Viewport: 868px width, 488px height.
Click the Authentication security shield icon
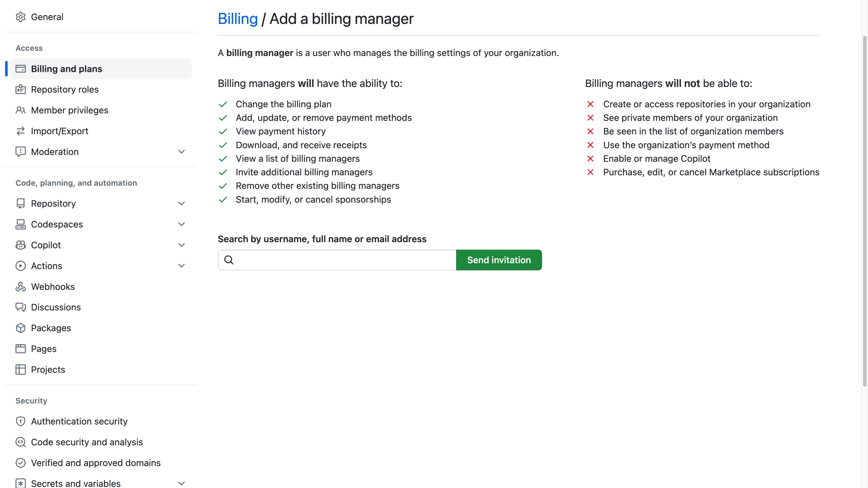[x=20, y=421]
